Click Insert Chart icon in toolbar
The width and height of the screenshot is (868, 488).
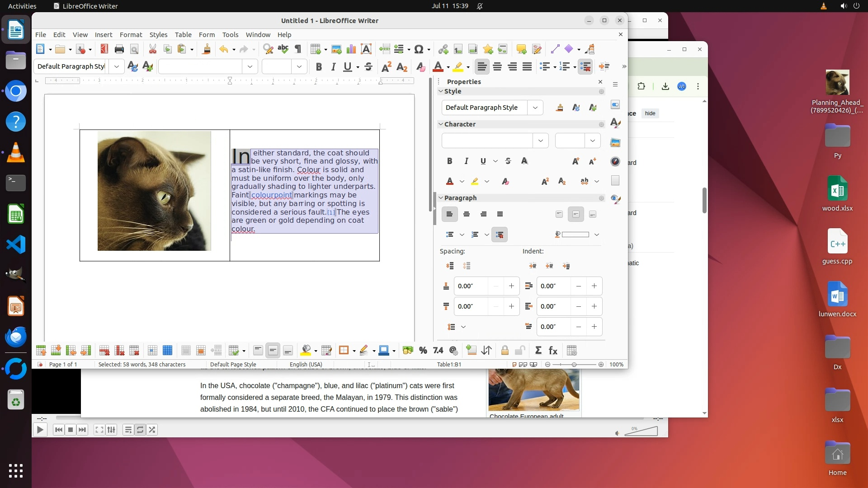pos(351,49)
